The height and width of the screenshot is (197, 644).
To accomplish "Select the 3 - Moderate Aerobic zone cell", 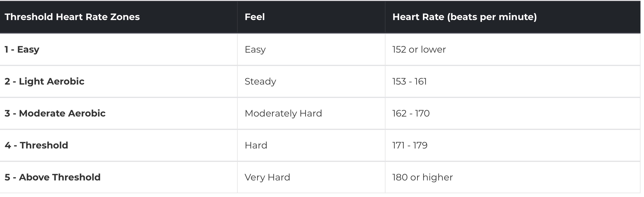I will 119,113.
